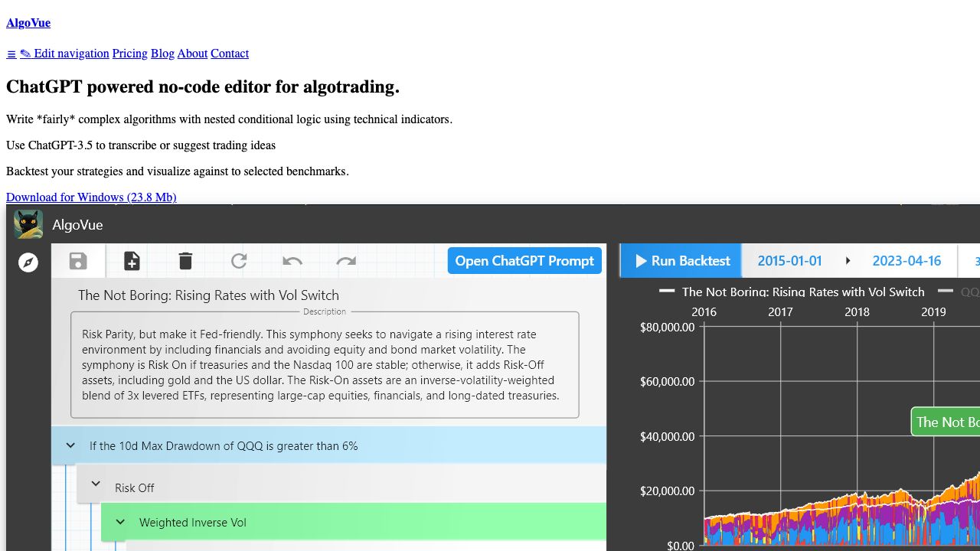Click the redo arrow icon
This screenshot has height=551, width=980.
[x=346, y=261]
